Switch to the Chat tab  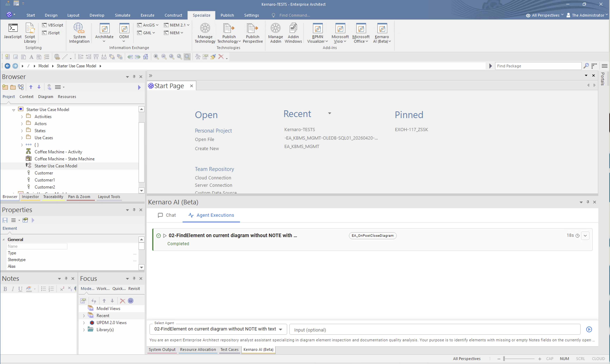[167, 215]
